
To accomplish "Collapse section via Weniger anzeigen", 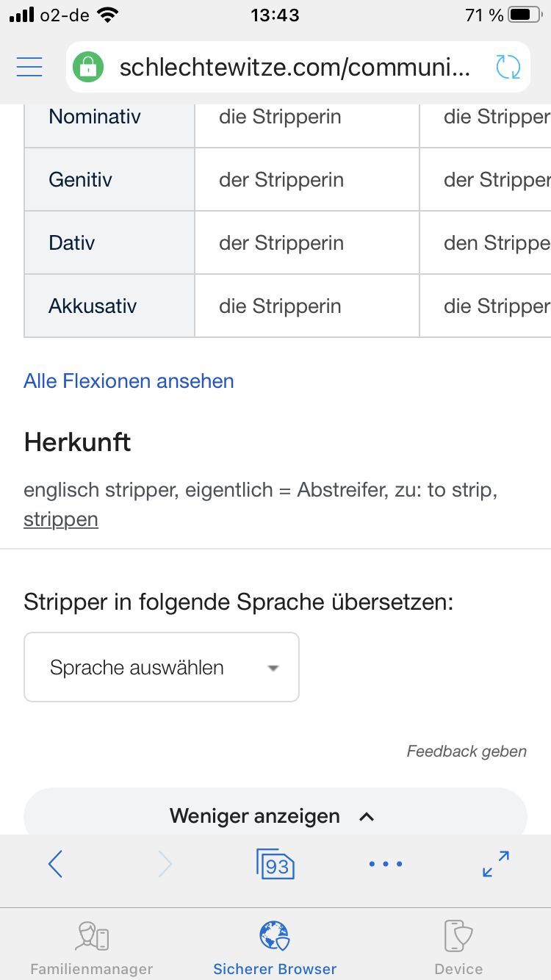I will 275,816.
